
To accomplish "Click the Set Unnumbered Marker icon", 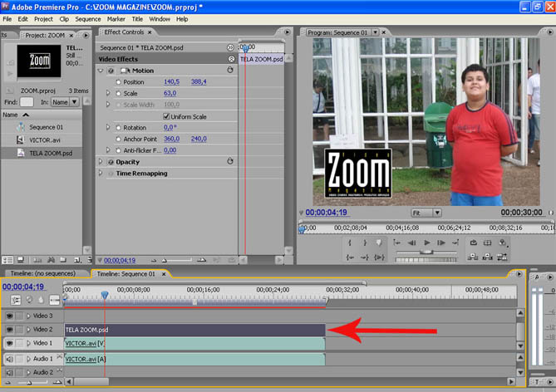I will point(380,243).
